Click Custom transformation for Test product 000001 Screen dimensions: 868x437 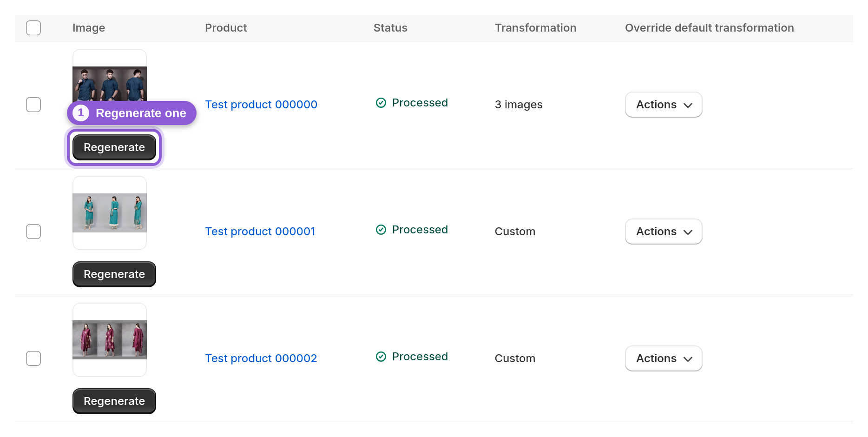[515, 232]
